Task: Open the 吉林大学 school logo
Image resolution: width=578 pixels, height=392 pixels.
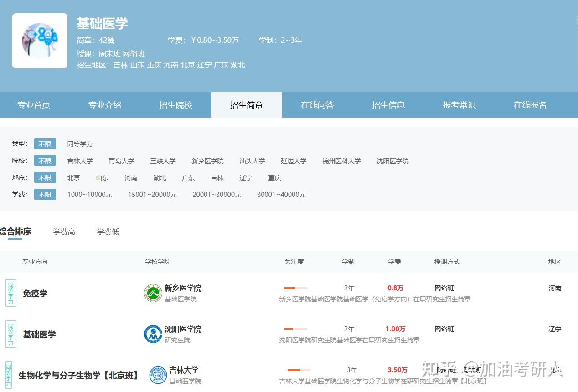Action: pos(158,375)
